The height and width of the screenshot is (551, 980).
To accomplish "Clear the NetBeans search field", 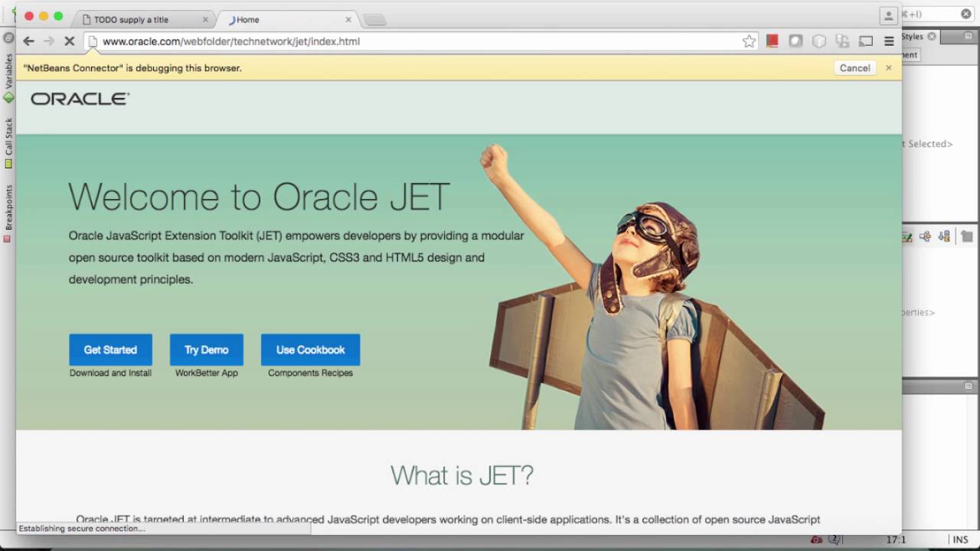I will coord(965,14).
